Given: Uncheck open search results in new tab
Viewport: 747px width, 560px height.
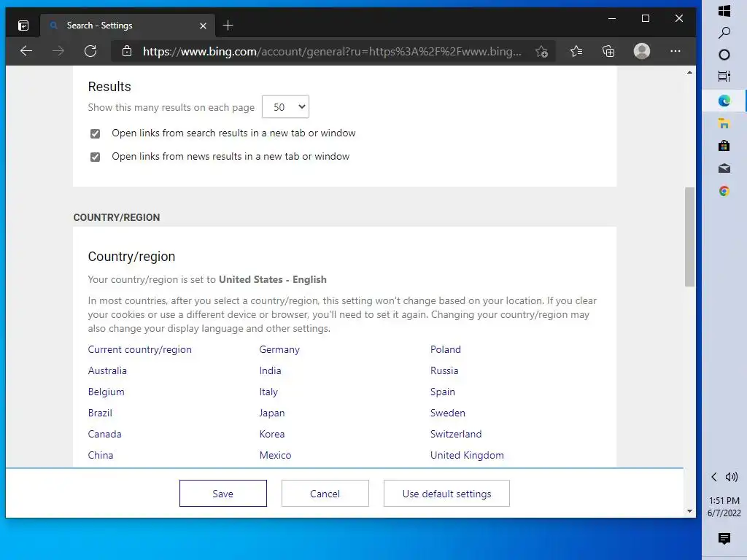Looking at the screenshot, I should (96, 133).
